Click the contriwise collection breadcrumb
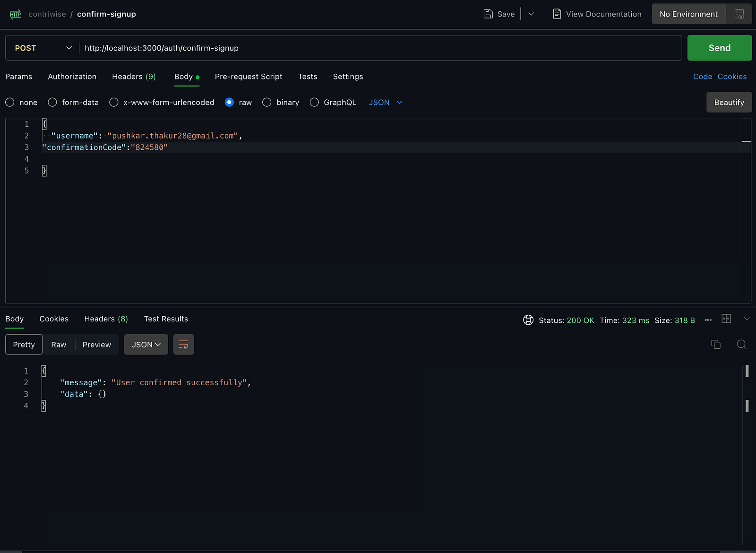The image size is (756, 553). [47, 14]
